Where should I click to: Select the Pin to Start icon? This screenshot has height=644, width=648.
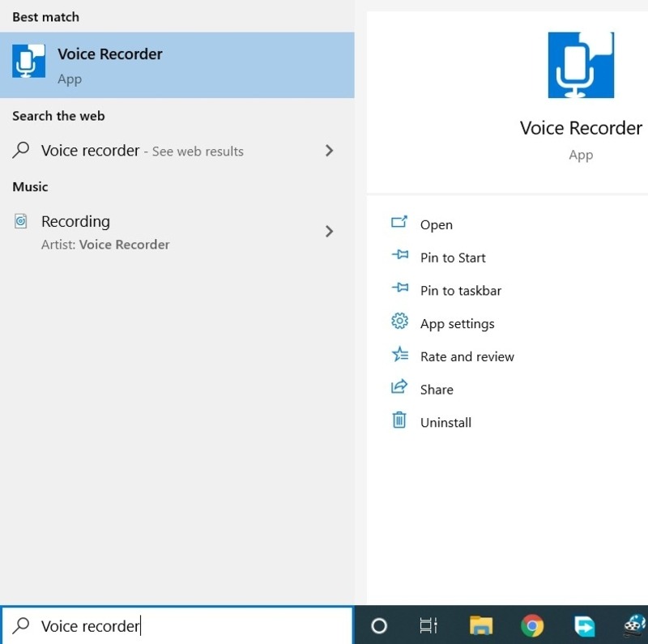coord(399,257)
